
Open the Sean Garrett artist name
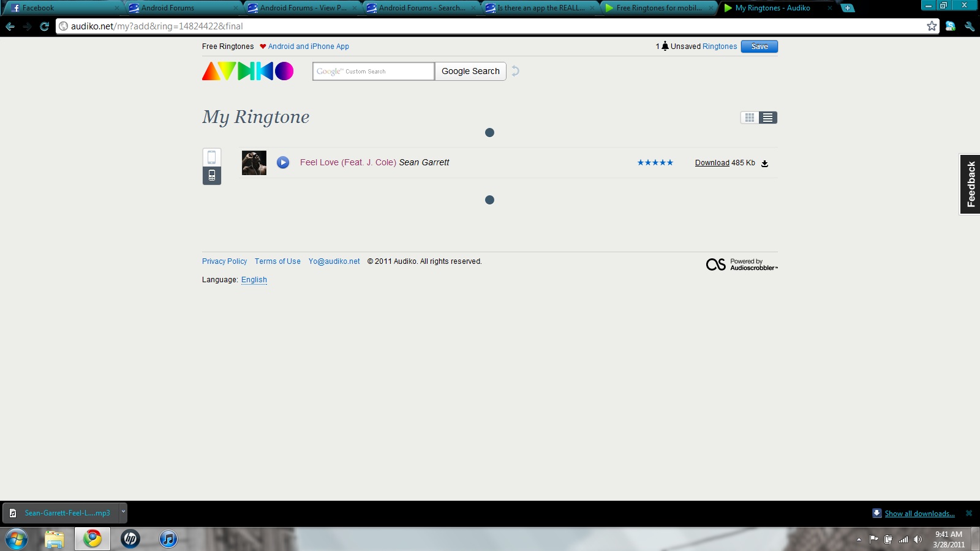424,162
